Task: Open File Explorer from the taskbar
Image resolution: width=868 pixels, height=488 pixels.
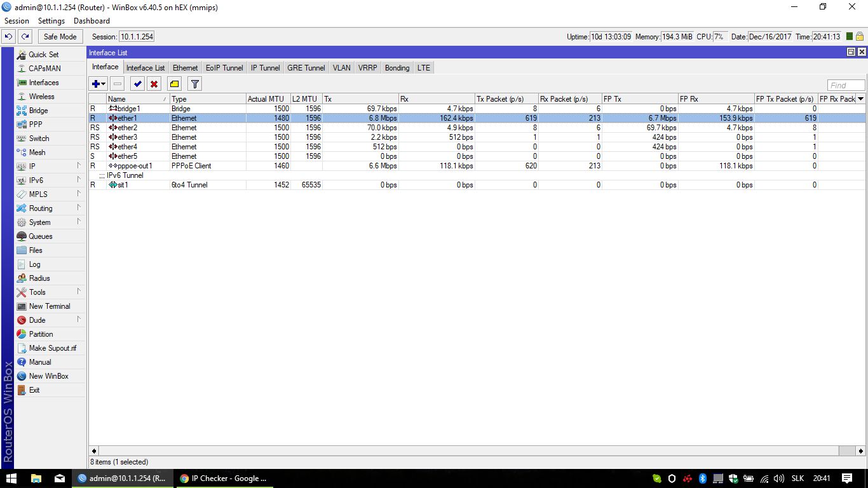Action: pos(36,478)
